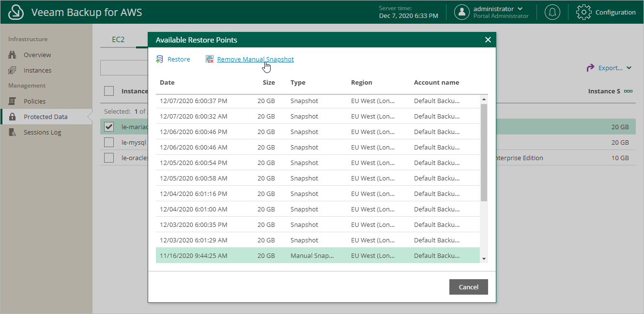The height and width of the screenshot is (314, 644).
Task: Click the Export button label
Action: (610, 68)
